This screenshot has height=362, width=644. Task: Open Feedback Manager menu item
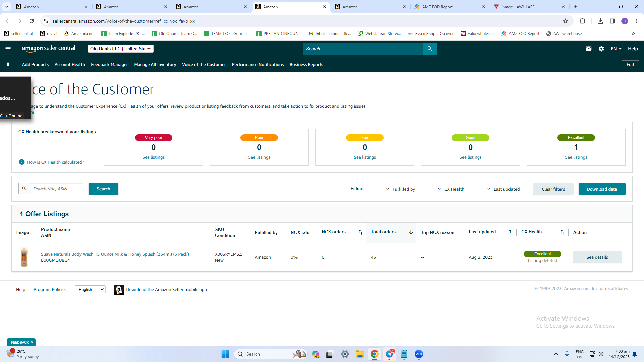tap(109, 64)
